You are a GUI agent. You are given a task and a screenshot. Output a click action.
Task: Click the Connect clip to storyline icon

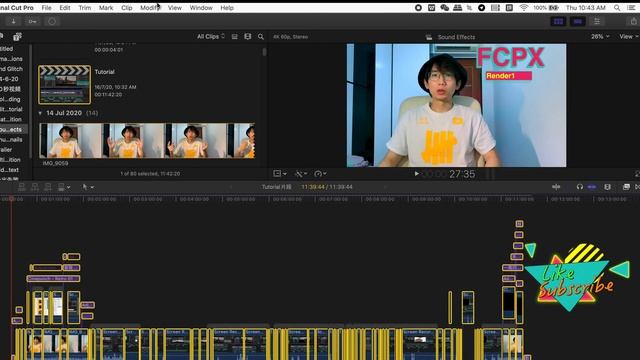[22, 187]
